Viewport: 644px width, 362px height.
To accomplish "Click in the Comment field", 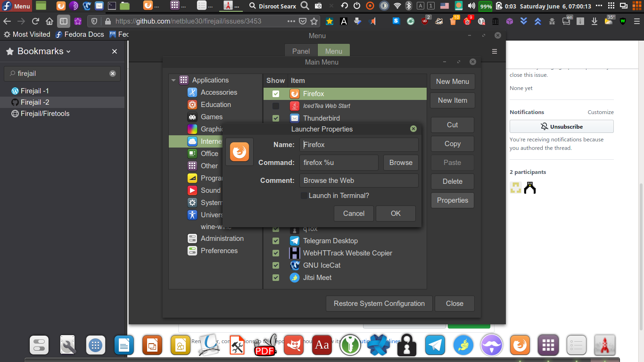I will [x=359, y=181].
